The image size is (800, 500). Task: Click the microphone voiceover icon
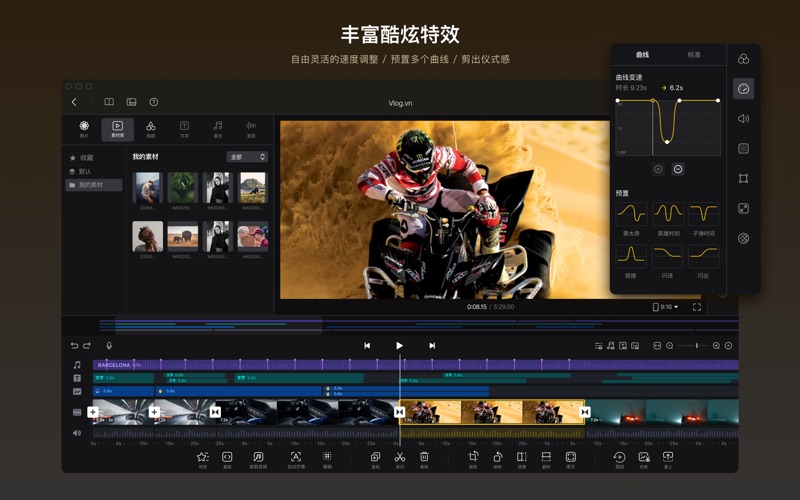[x=109, y=345]
